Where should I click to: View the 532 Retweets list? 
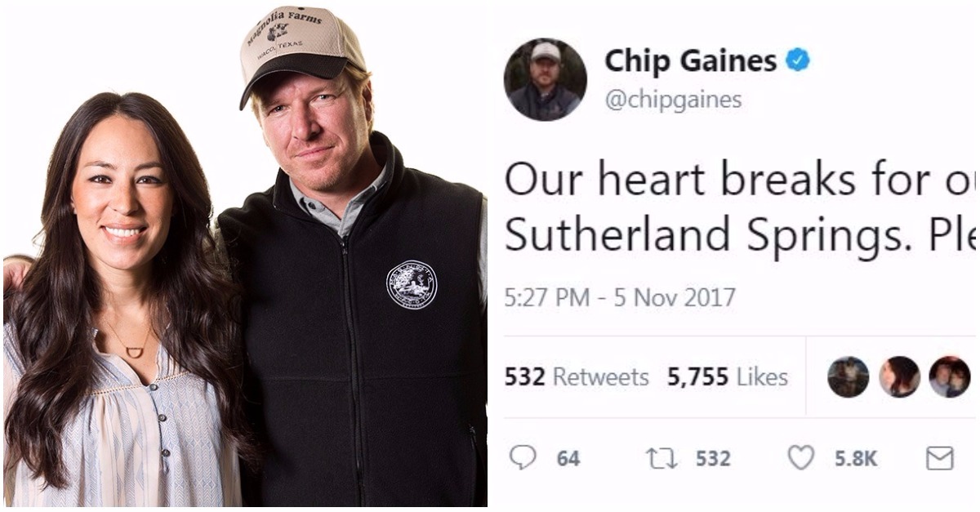tap(577, 376)
